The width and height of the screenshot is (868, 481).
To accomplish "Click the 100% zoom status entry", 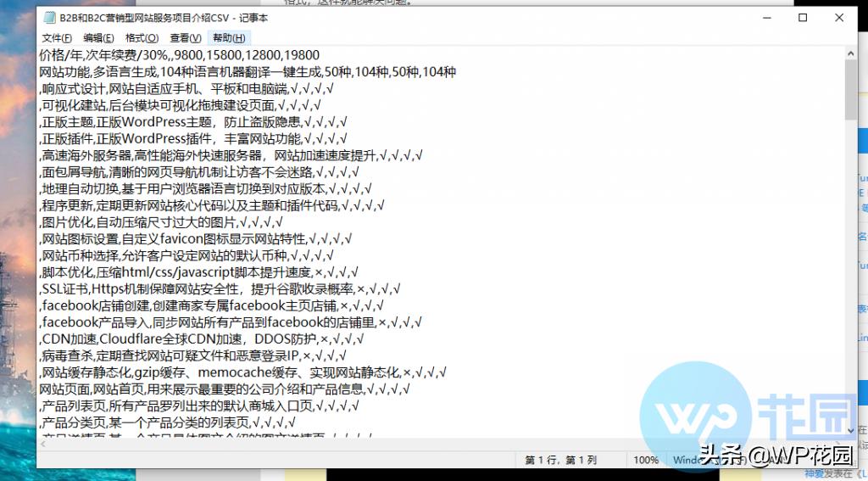I will 645,460.
